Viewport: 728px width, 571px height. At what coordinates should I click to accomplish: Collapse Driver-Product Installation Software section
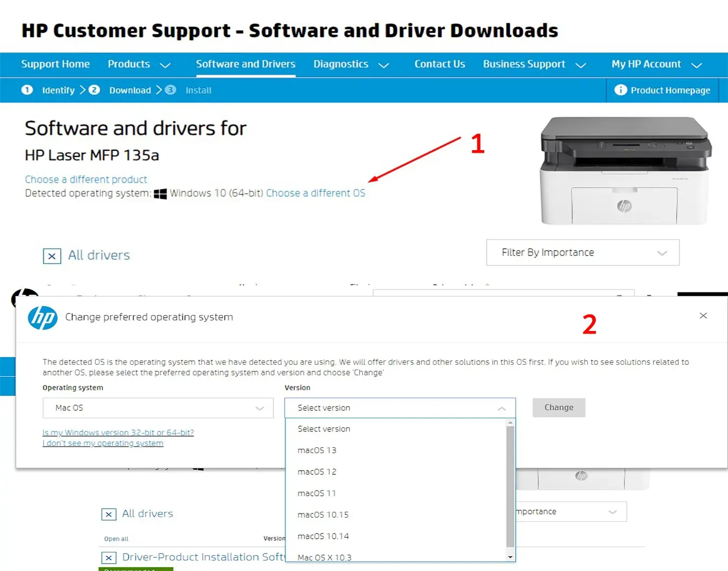108,558
